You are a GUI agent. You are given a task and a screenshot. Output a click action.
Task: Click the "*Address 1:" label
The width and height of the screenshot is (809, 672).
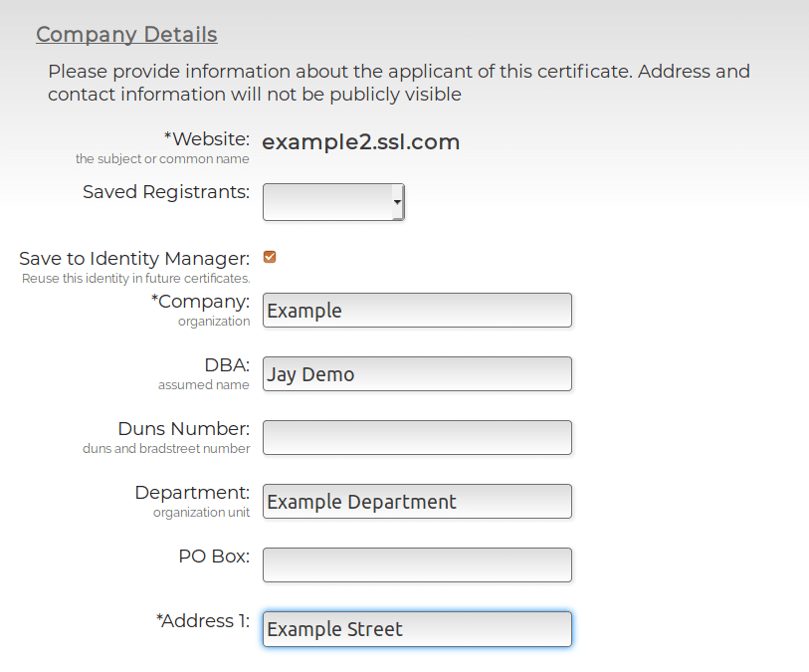203,620
